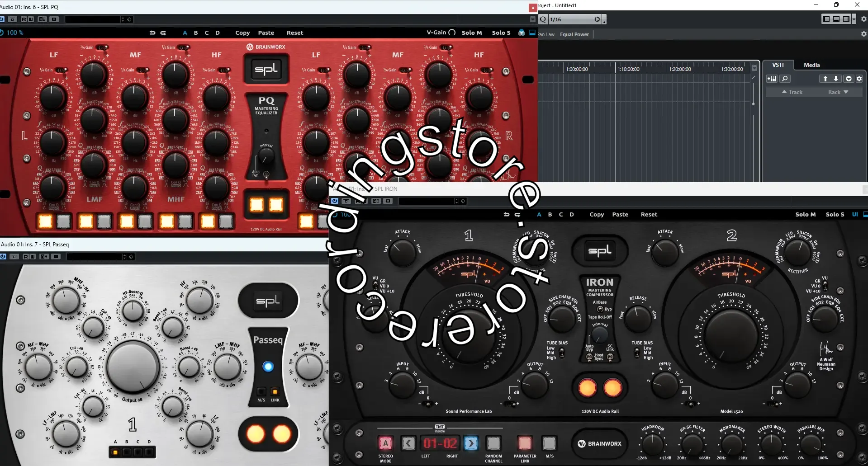Viewport: 868px width, 466px height.
Task: Find instruments magnifier in VSTi panel
Action: click(x=785, y=79)
